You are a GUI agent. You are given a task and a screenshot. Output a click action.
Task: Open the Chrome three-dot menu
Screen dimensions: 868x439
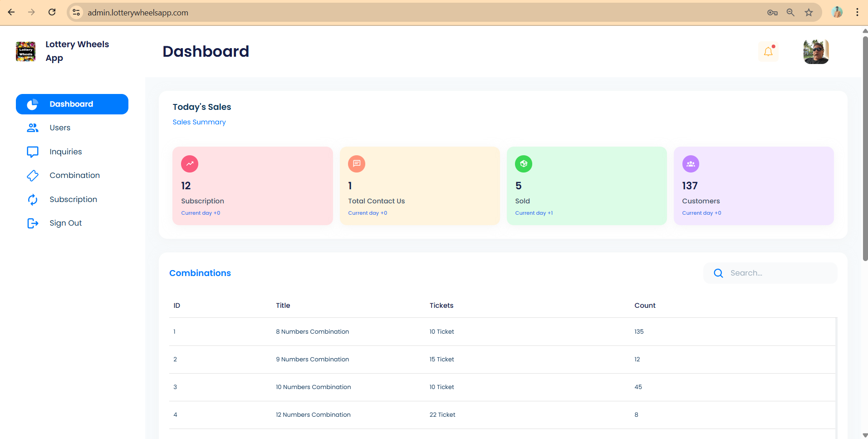pyautogui.click(x=857, y=12)
